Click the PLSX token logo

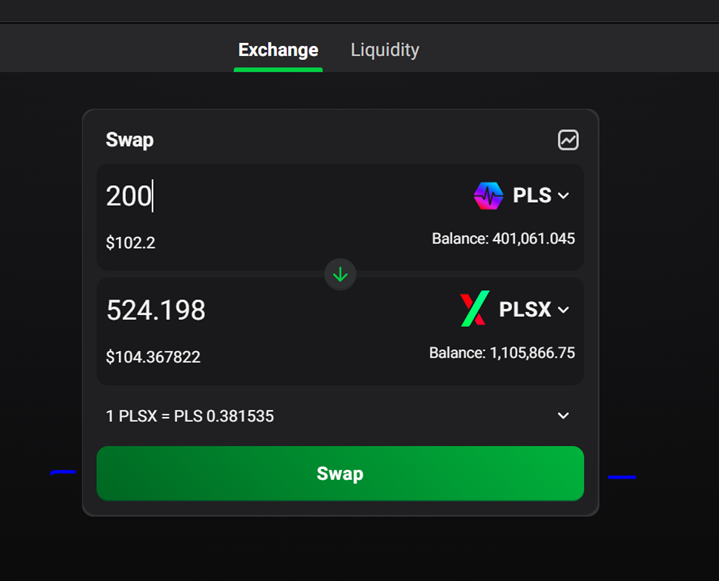(475, 309)
